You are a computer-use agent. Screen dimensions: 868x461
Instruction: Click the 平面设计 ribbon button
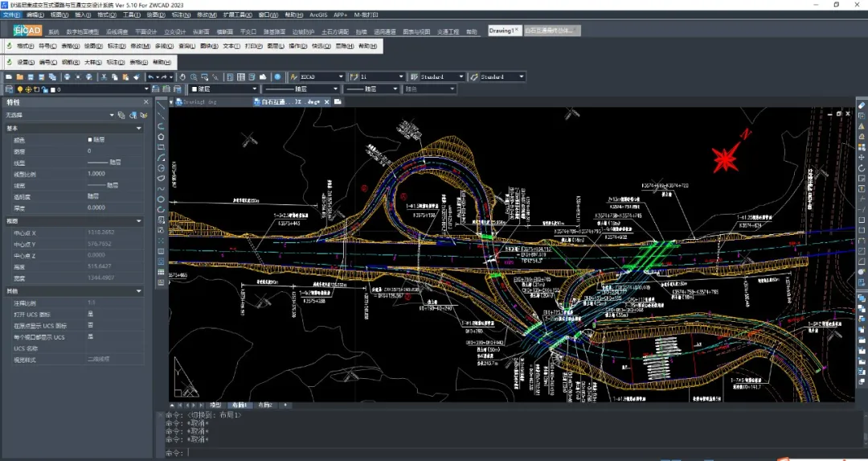(146, 32)
